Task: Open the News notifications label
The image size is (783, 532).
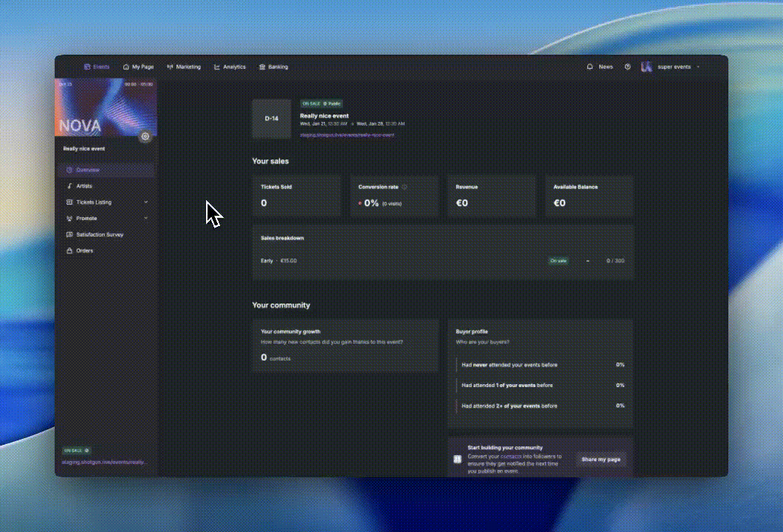Action: 606,67
